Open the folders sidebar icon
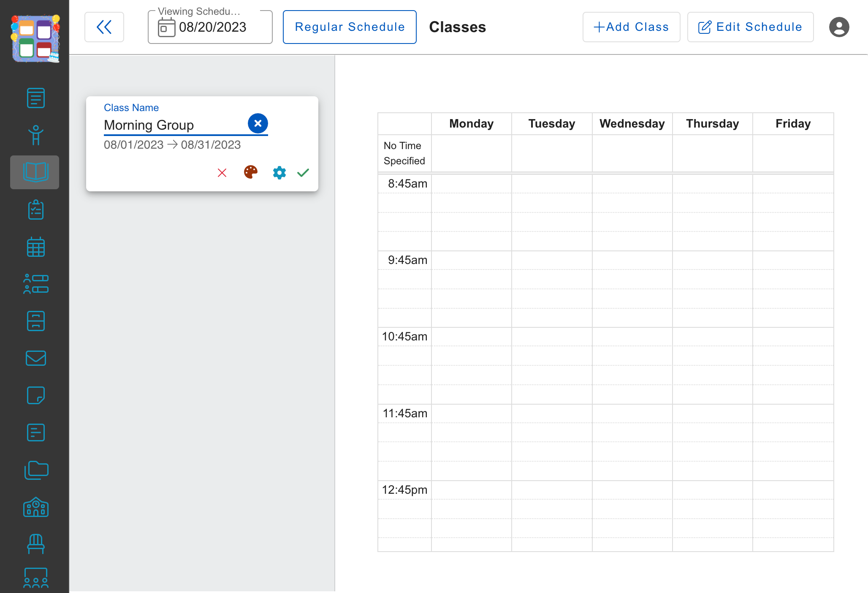 pyautogui.click(x=36, y=470)
